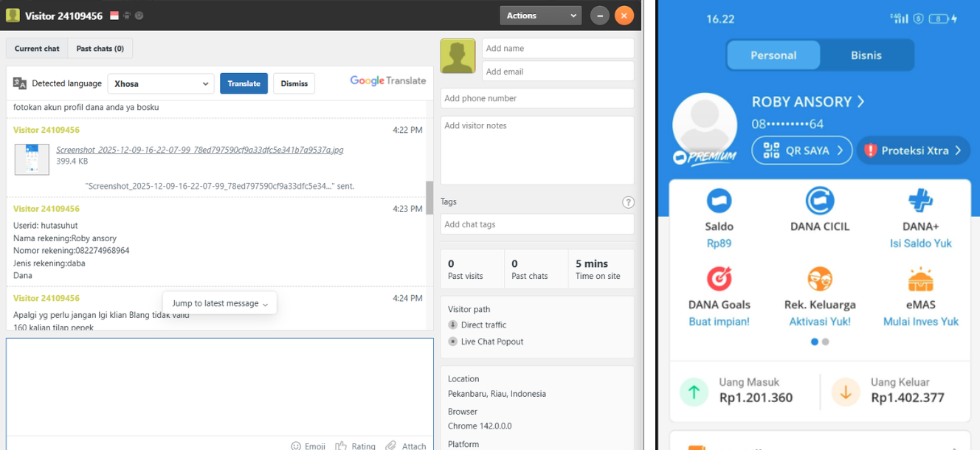This screenshot has width=980, height=450.
Task: Open the eMAS icon
Action: click(x=920, y=279)
